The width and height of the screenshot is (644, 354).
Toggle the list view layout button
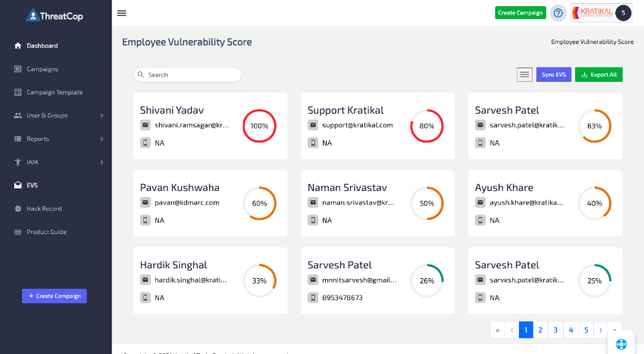click(524, 74)
